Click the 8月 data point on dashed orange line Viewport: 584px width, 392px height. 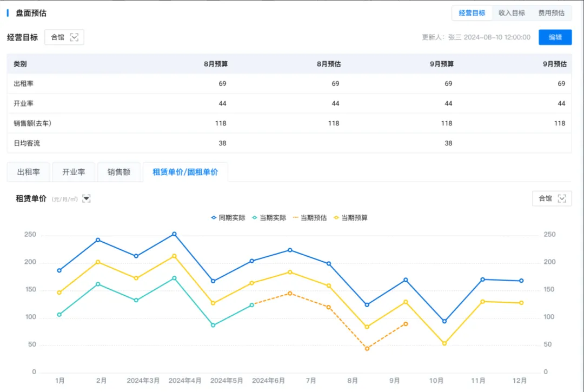point(367,349)
